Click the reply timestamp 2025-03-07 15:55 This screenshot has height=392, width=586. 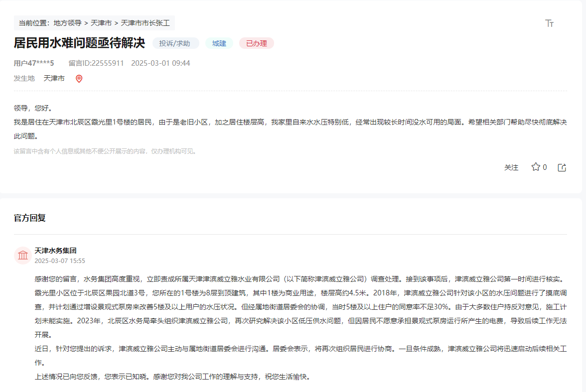60,261
